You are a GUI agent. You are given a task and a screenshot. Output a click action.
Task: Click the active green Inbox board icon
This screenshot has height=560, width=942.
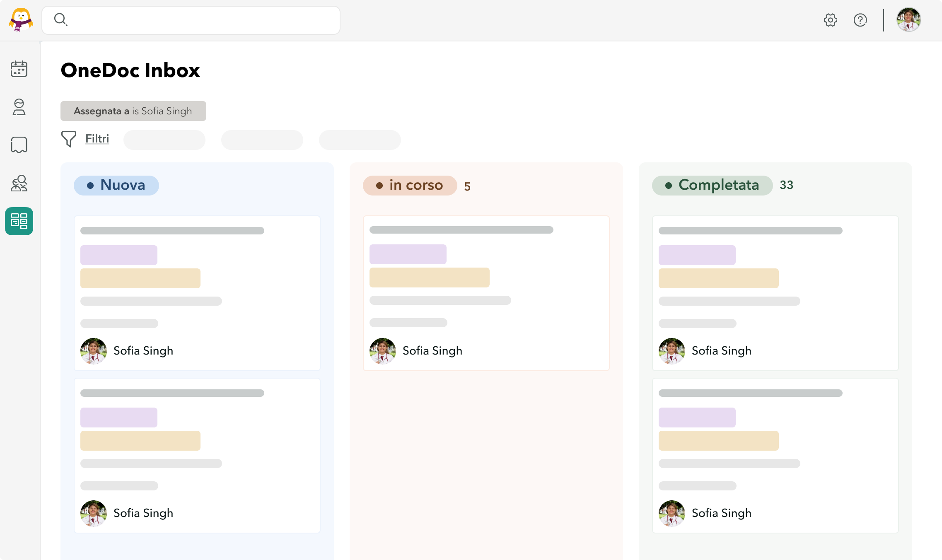19,222
